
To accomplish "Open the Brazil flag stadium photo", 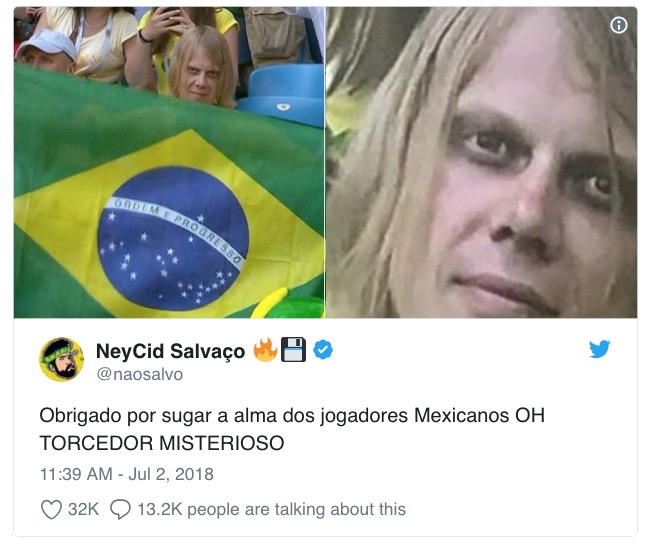I will coord(169,162).
